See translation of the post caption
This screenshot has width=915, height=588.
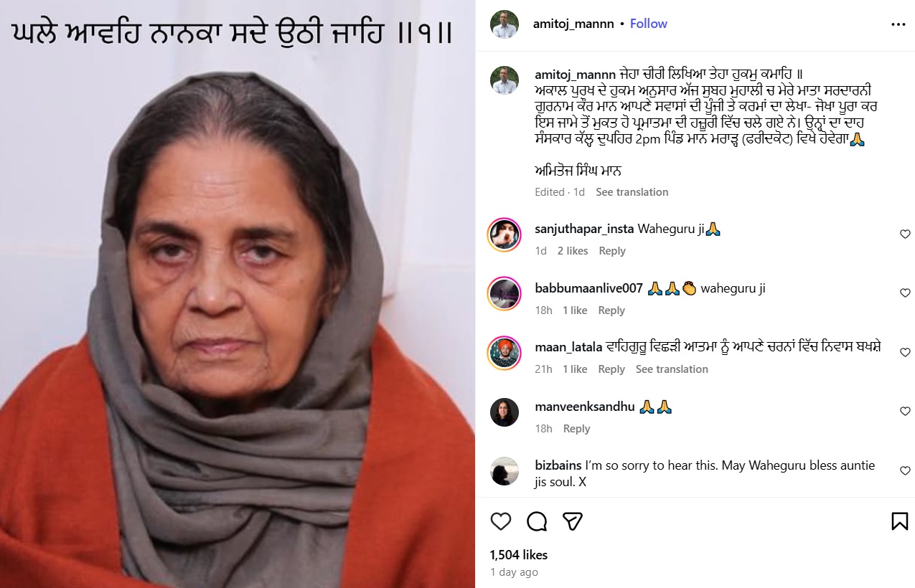632,192
